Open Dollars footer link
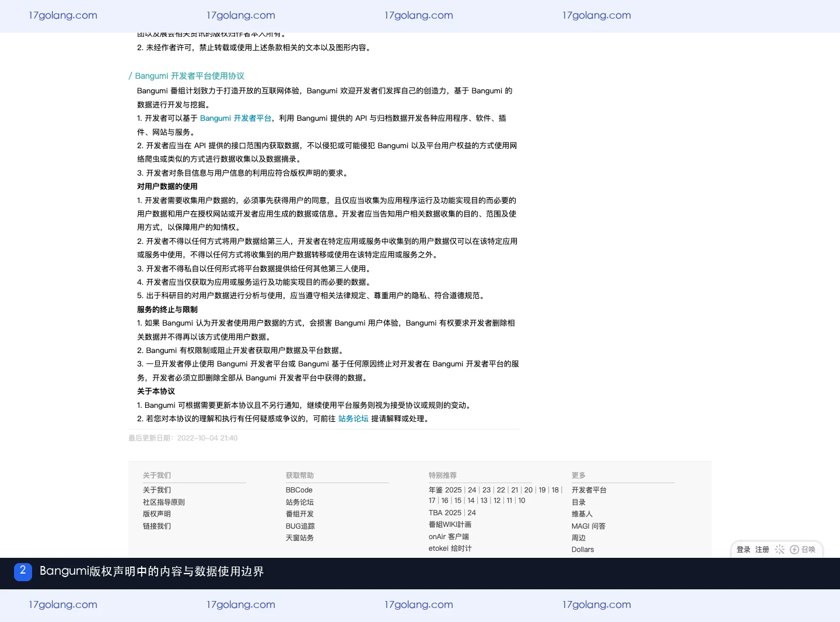 [x=583, y=550]
